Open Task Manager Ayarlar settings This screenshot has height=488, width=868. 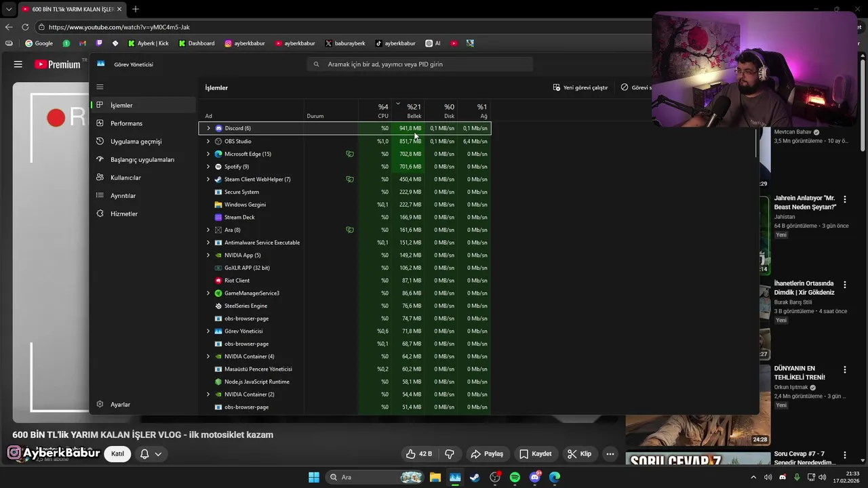click(x=143, y=405)
